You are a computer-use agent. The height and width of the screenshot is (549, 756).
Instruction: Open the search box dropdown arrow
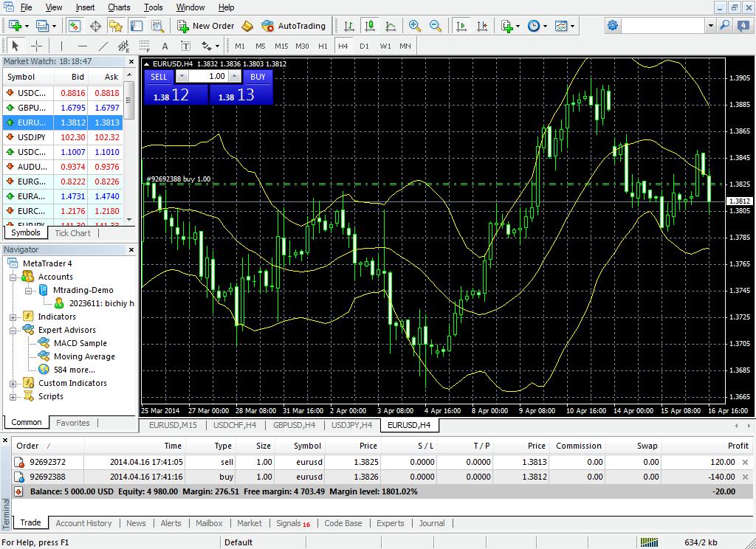710,25
